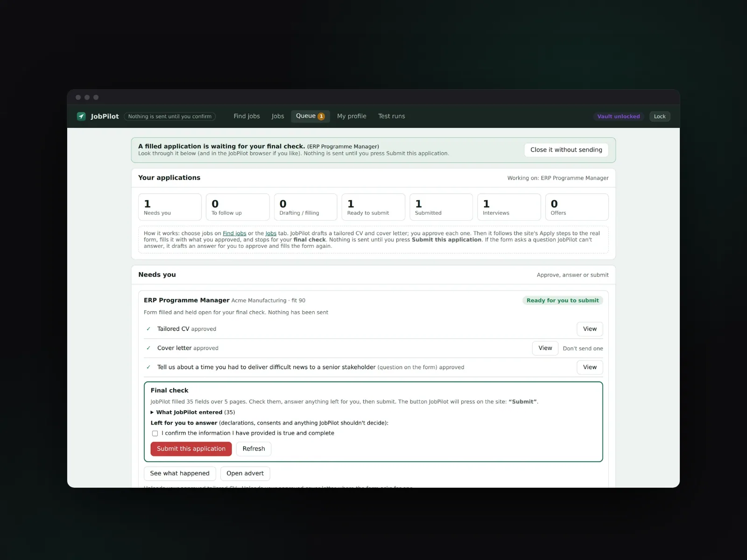This screenshot has height=560, width=747.
Task: Select the Ready to submit counter card
Action: pyautogui.click(x=373, y=207)
